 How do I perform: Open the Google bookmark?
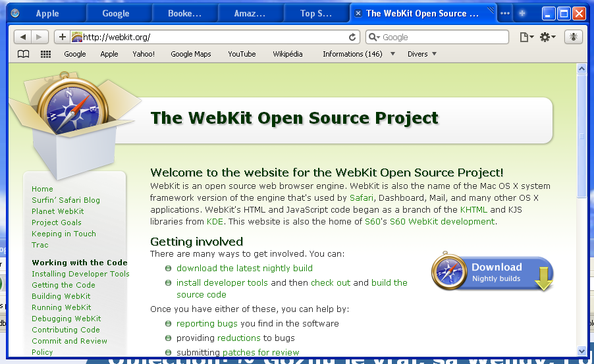click(x=75, y=54)
